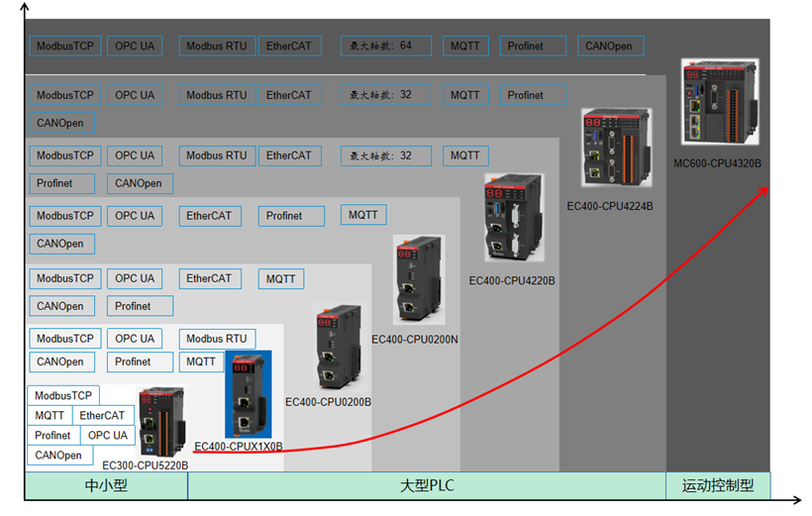This screenshot has width=812, height=516.
Task: Click the EC400-CPU4224B module image
Action: click(616, 150)
